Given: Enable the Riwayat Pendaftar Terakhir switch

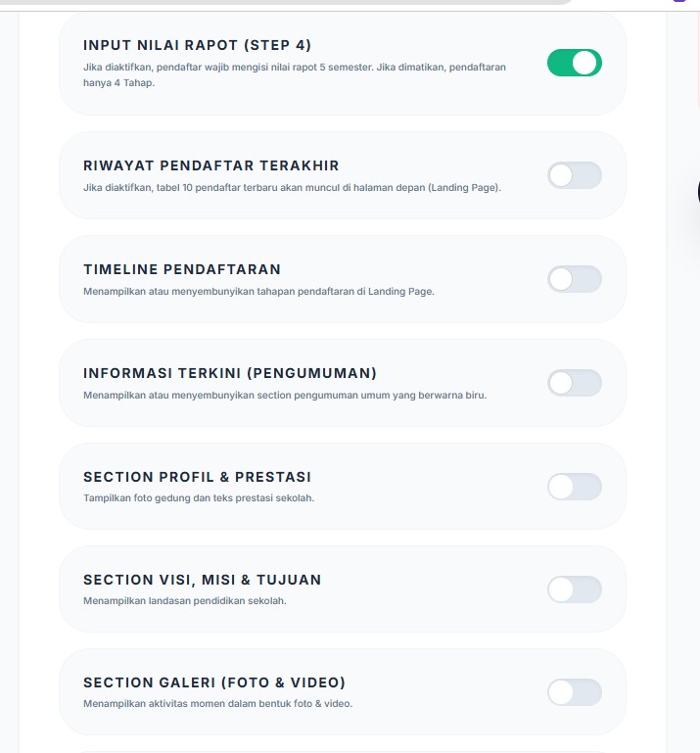Looking at the screenshot, I should 574,175.
